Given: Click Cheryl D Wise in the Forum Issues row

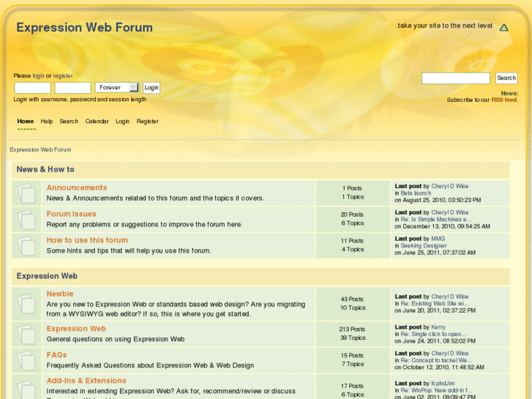Looking at the screenshot, I should (450, 212).
